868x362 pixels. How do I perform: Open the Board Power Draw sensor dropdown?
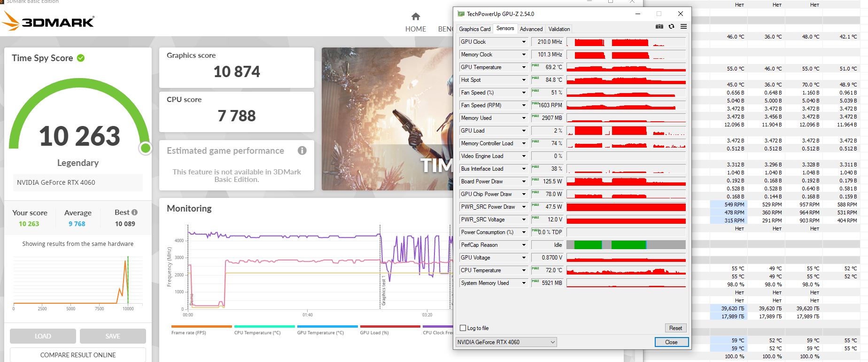[524, 181]
